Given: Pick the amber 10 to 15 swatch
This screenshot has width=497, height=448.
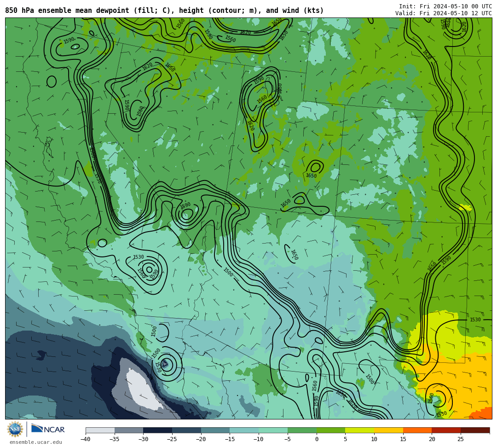Looking at the screenshot, I should point(388,430).
